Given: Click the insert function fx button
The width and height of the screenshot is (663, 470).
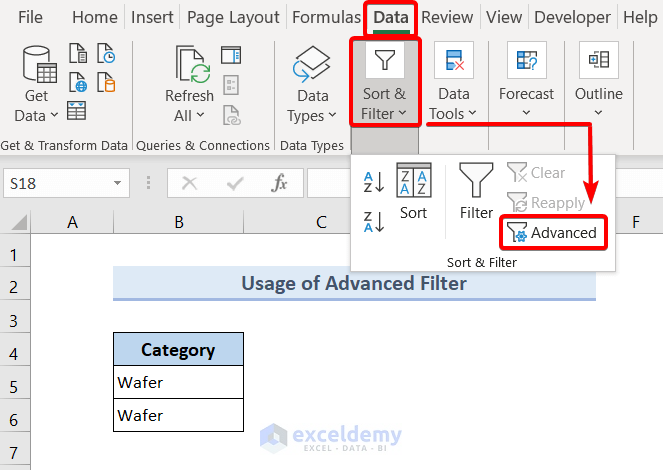Looking at the screenshot, I should point(280,183).
